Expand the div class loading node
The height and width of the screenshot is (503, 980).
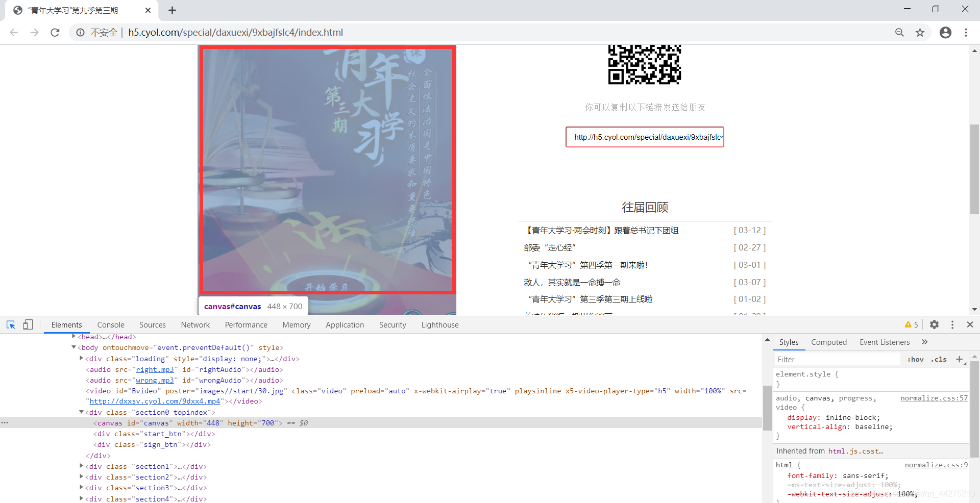[82, 358]
